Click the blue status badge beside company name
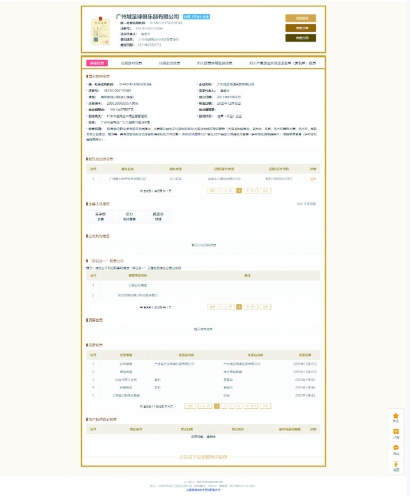The image size is (410, 496). 196,16
